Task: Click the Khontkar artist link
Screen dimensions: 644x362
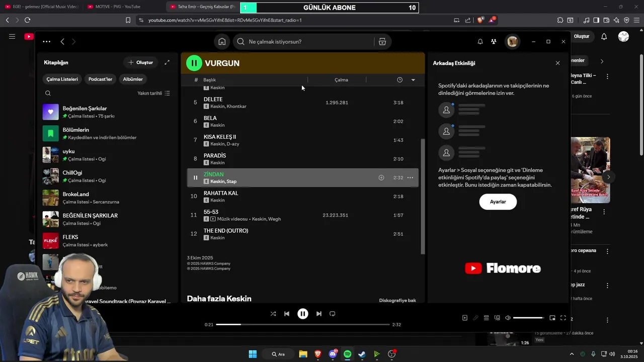Action: 236,107
